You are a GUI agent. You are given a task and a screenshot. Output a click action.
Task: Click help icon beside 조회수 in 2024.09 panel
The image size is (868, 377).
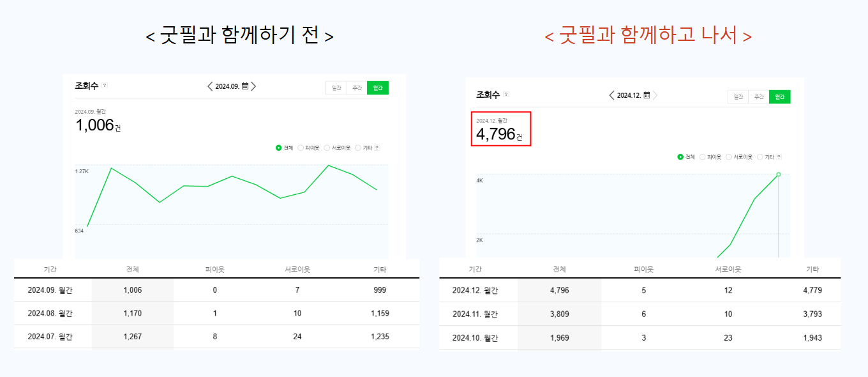(x=105, y=85)
